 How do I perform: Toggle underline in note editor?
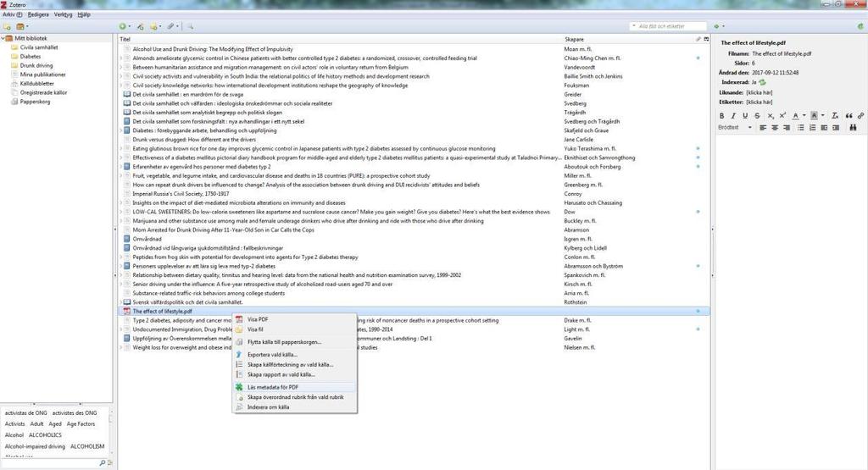(745, 115)
